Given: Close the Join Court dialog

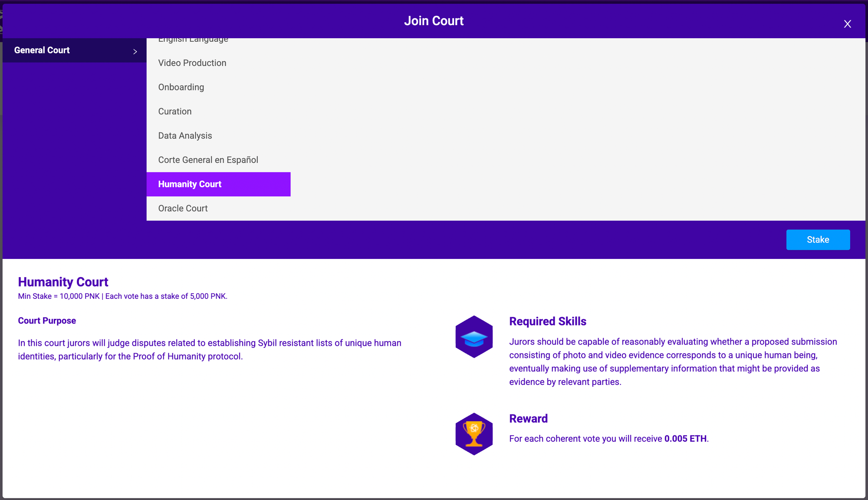Looking at the screenshot, I should click(x=847, y=24).
